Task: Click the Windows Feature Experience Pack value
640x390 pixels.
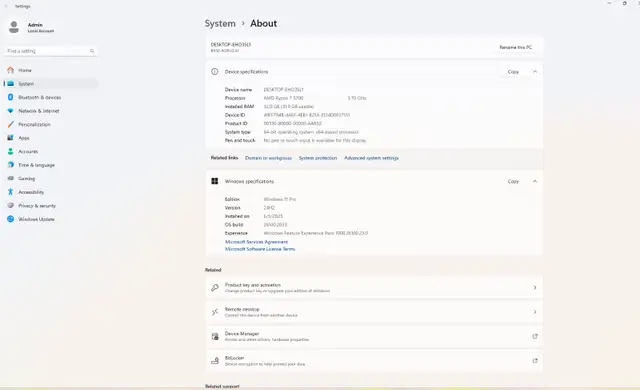Action: (316, 233)
